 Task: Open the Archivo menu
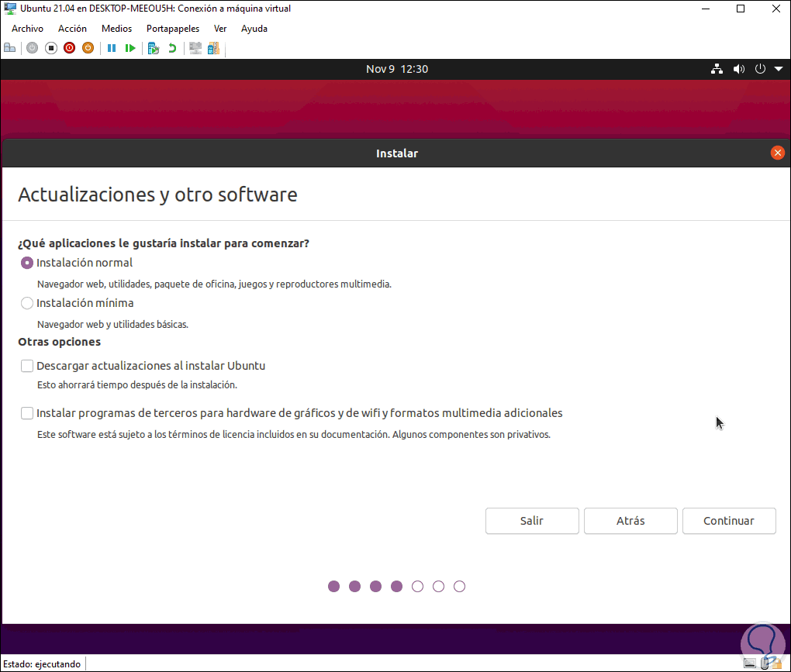tap(27, 29)
